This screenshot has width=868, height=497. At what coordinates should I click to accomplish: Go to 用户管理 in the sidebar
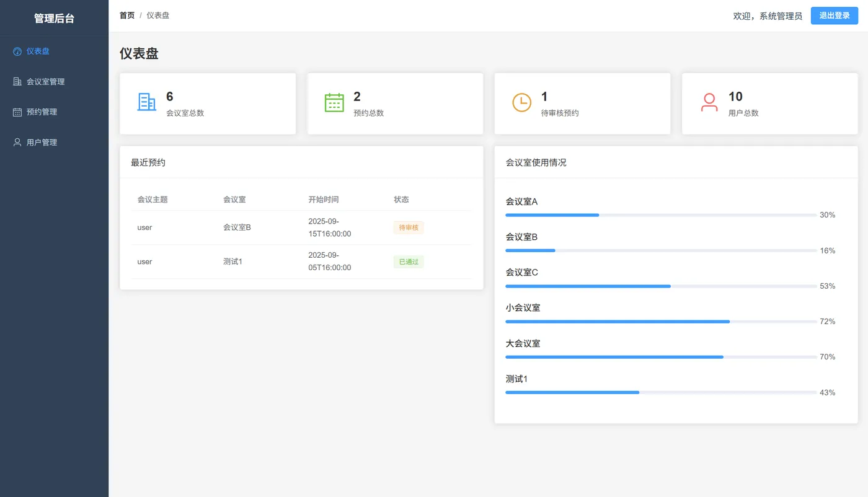click(54, 143)
